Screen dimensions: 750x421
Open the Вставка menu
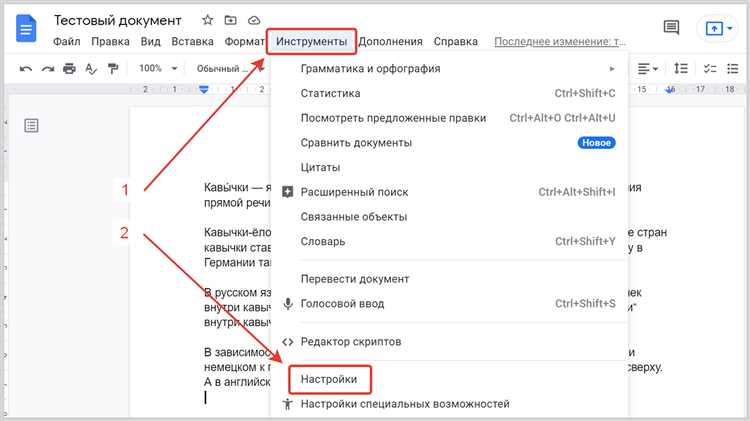point(192,42)
